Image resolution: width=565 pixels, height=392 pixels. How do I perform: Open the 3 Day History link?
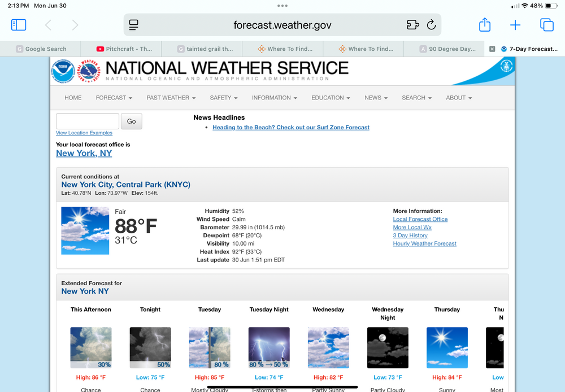click(x=410, y=236)
